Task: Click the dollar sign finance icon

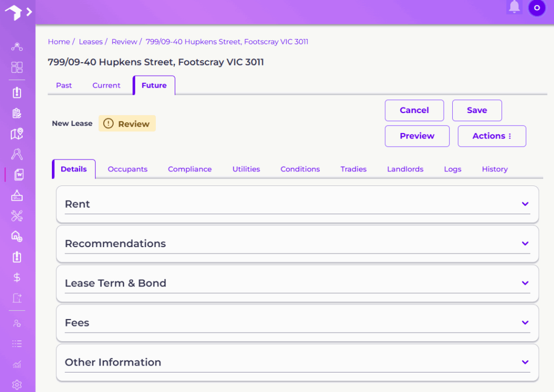Action: coord(17,277)
